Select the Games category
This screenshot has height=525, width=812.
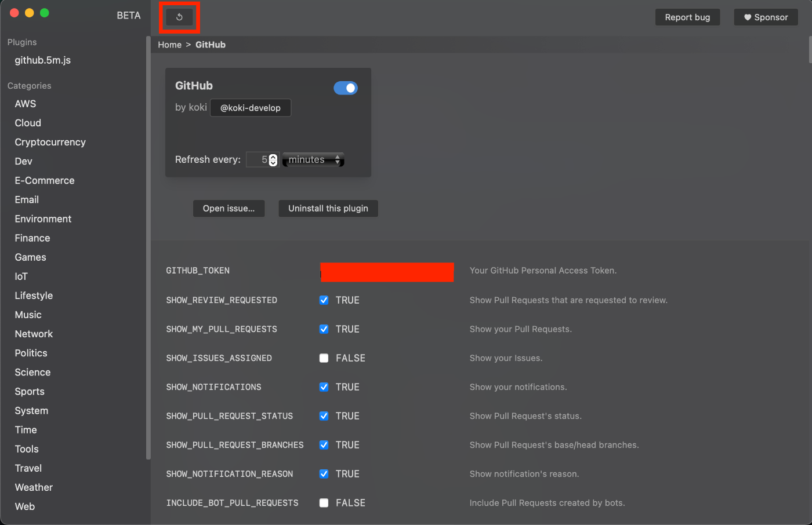point(31,257)
